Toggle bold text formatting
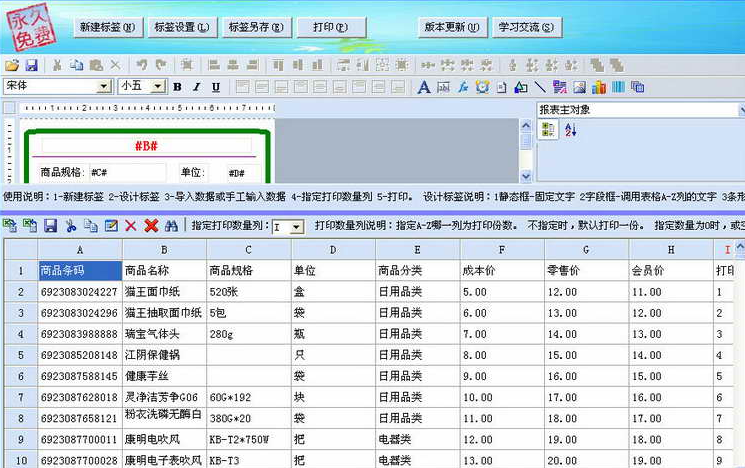This screenshot has height=468, width=745. 177,87
